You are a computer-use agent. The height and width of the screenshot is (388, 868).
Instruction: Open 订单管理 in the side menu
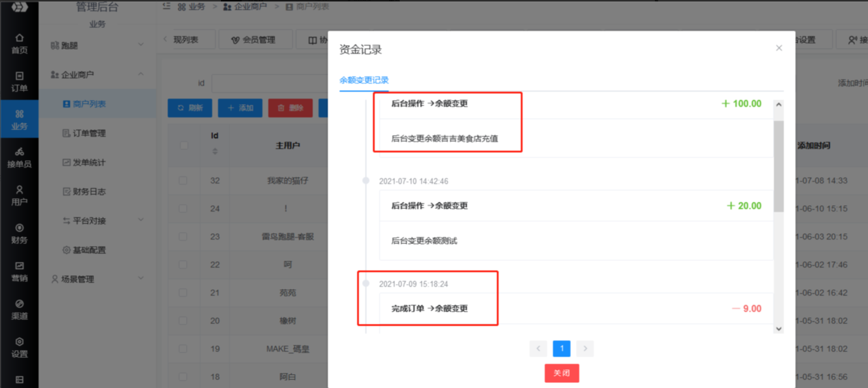point(89,133)
